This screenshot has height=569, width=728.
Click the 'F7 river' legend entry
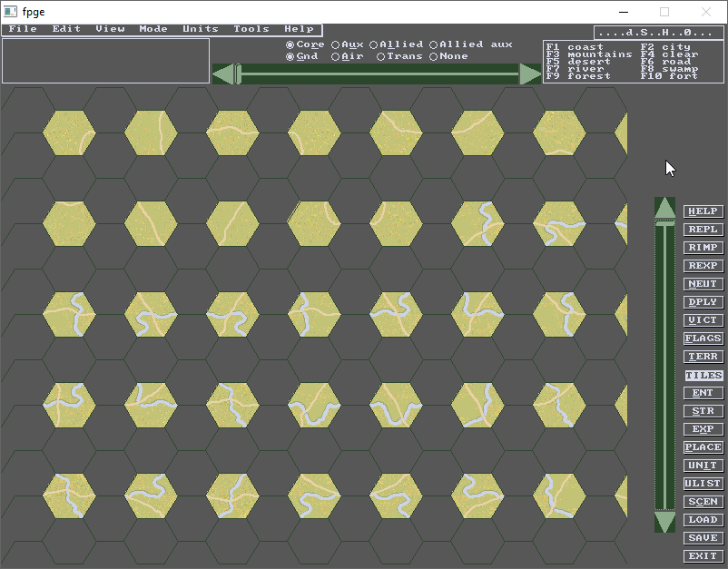(x=574, y=69)
